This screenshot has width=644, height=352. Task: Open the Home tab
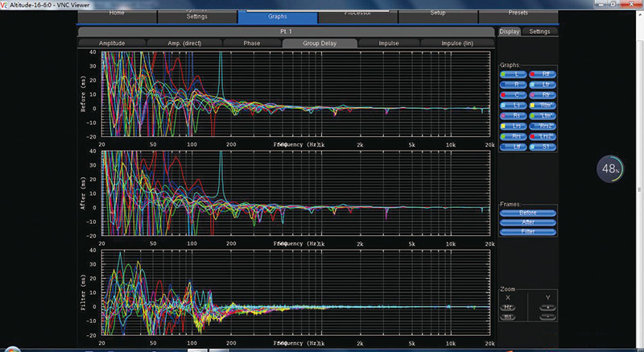(117, 15)
